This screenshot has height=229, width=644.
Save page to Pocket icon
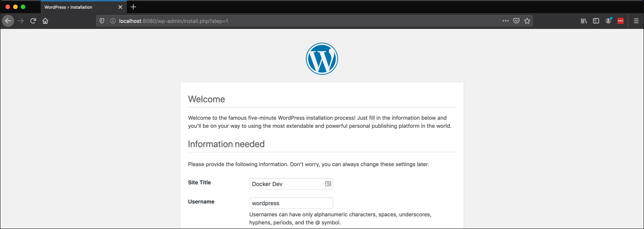click(517, 21)
